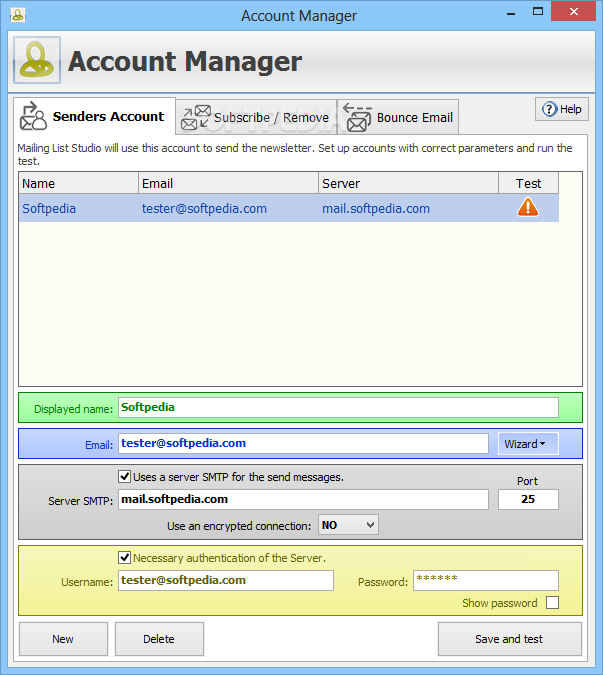Click the Subscribe / Remove envelopes icon
This screenshot has height=675, width=603.
[195, 117]
